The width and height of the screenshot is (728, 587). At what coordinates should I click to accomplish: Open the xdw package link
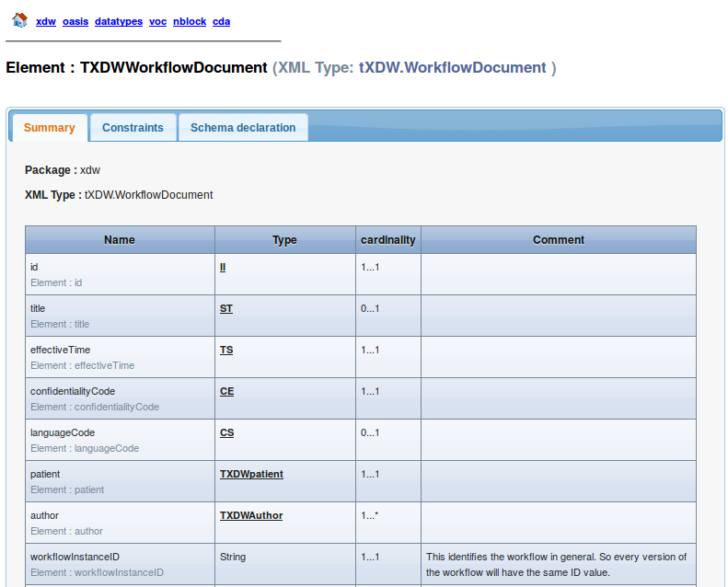46,21
